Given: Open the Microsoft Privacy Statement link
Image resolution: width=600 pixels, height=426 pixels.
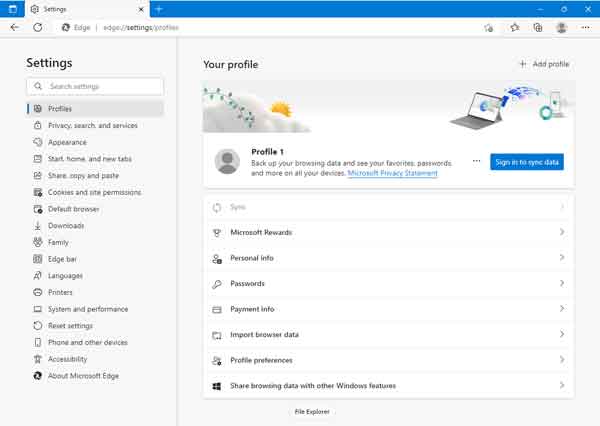Looking at the screenshot, I should pyautogui.click(x=392, y=173).
